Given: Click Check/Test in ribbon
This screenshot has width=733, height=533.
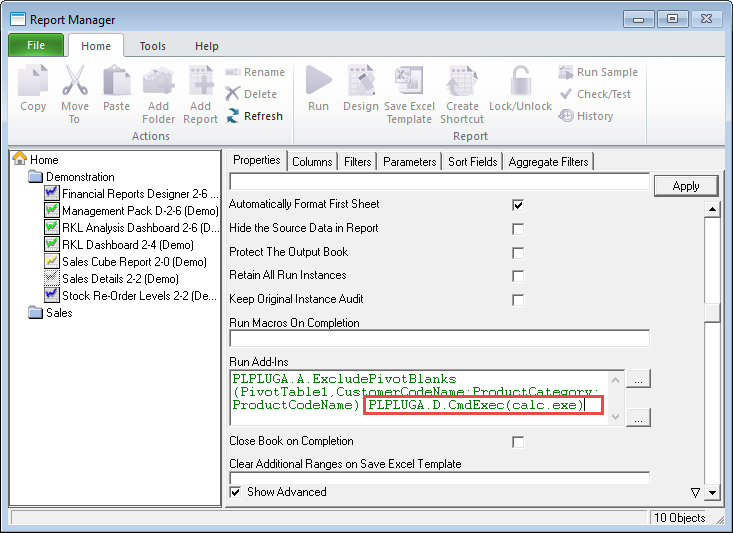Looking at the screenshot, I should point(595,94).
